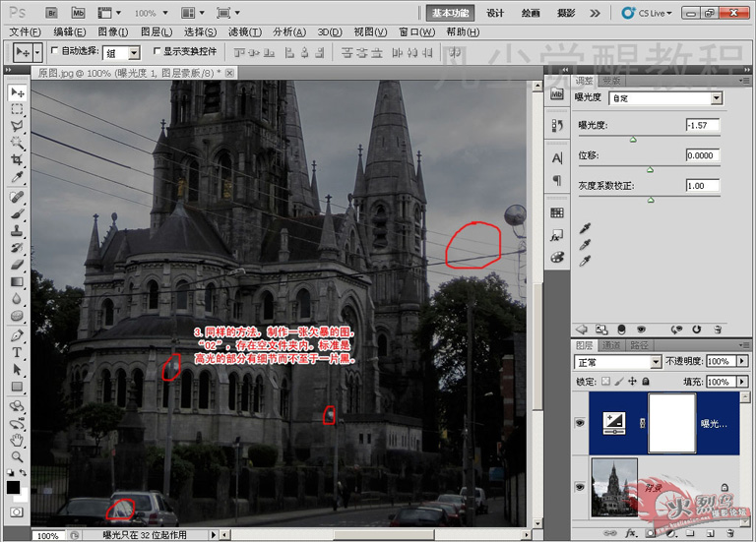The height and width of the screenshot is (542, 756).
Task: Switch to the 绘画 workspace
Action: [531, 13]
